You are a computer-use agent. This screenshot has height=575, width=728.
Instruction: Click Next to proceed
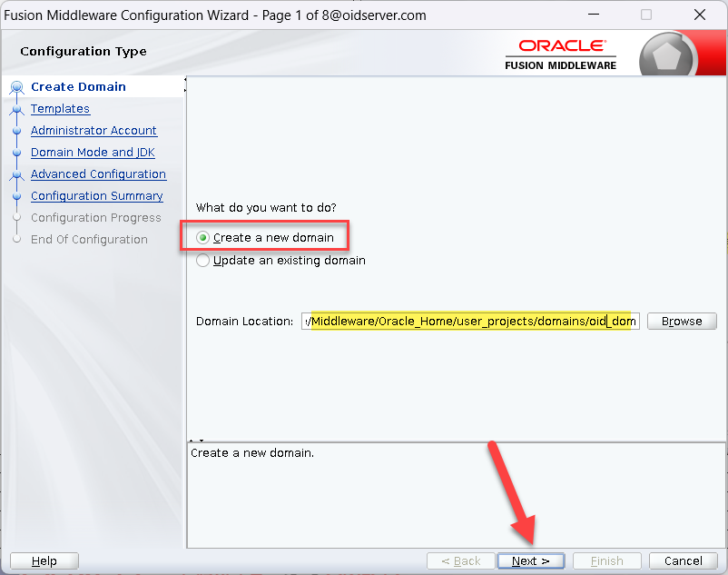pos(530,561)
